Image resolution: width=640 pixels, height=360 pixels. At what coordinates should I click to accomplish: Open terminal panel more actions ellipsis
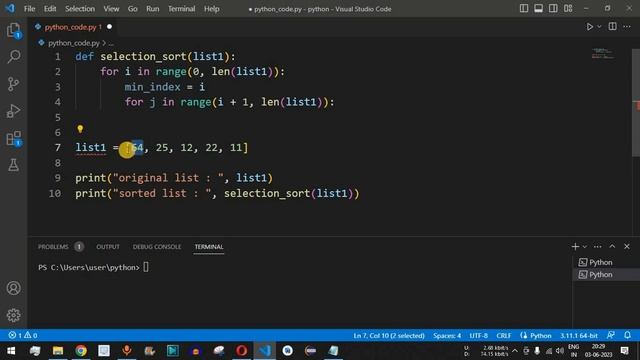click(598, 246)
